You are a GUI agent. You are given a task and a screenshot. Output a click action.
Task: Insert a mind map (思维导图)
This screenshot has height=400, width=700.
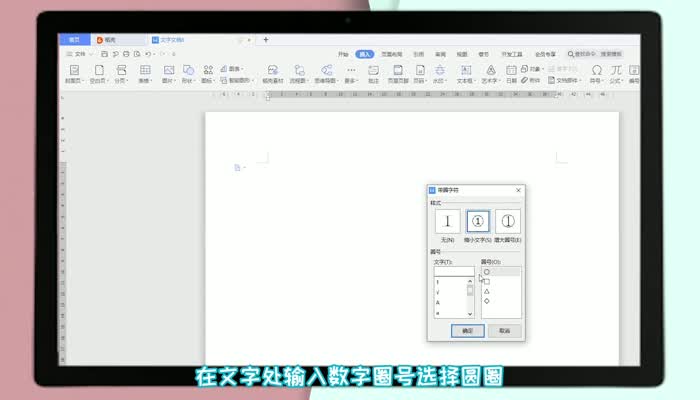pyautogui.click(x=327, y=74)
